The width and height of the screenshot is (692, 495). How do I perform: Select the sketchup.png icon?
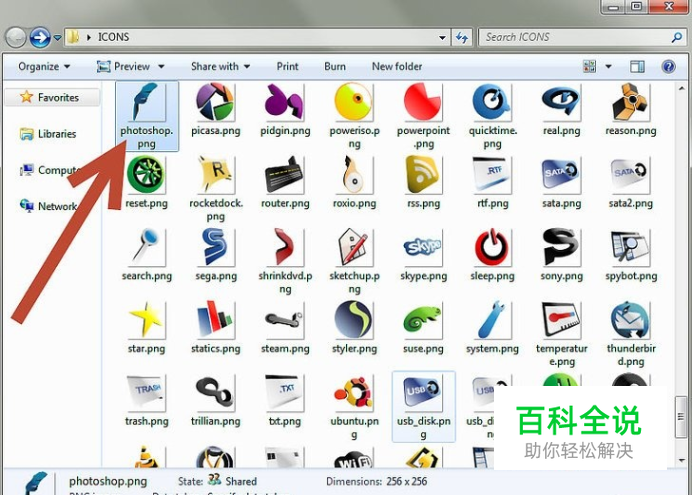pyautogui.click(x=354, y=248)
